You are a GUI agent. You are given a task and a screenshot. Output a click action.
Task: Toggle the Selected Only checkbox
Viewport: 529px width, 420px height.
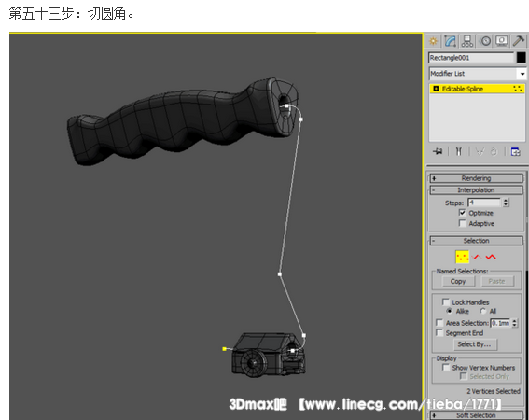pos(463,376)
